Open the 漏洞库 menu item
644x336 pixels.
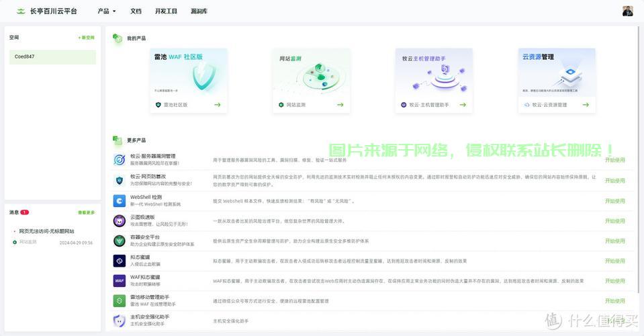click(199, 11)
